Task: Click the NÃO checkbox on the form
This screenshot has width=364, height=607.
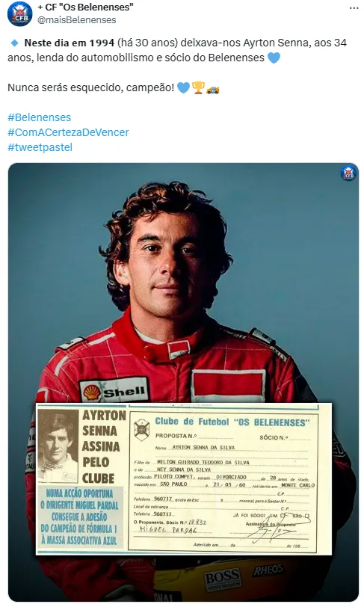Action: pyautogui.click(x=306, y=516)
